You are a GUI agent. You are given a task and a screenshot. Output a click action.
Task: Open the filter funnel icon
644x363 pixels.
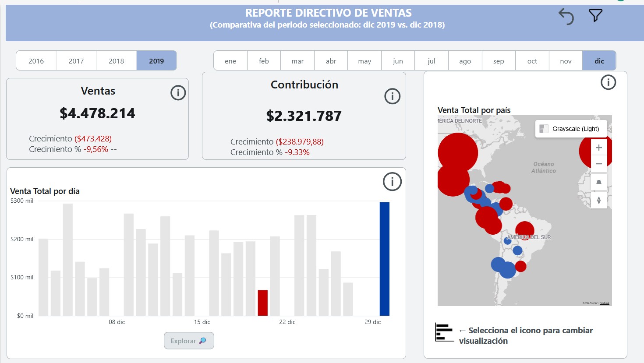pyautogui.click(x=595, y=16)
